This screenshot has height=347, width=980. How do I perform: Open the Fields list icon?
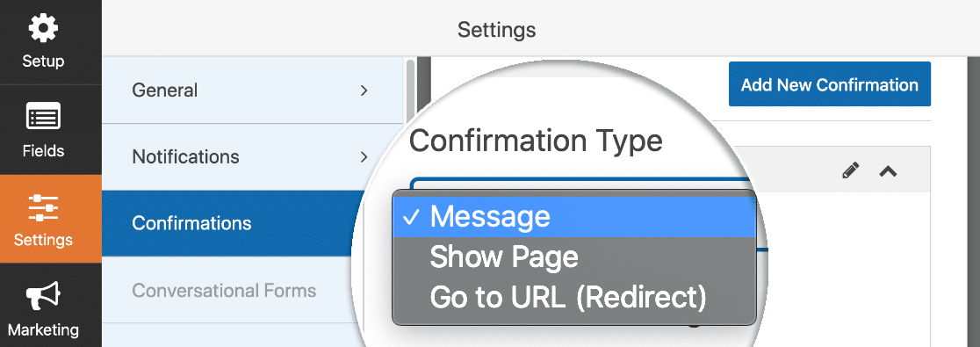43,117
